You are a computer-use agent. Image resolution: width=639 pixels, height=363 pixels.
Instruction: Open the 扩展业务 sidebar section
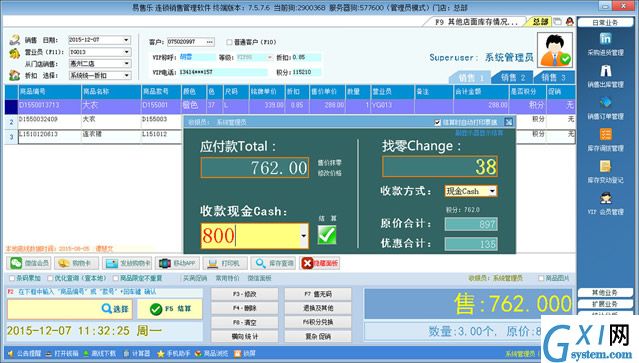click(605, 304)
